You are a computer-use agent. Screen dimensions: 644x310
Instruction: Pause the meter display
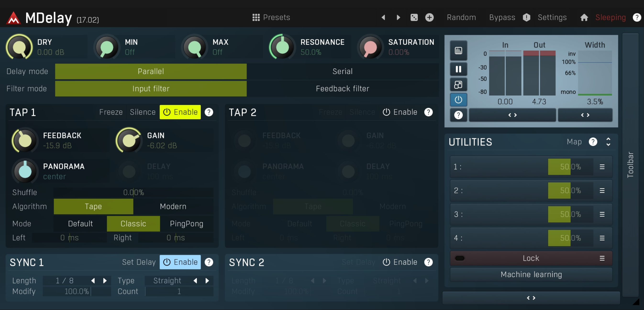click(458, 69)
